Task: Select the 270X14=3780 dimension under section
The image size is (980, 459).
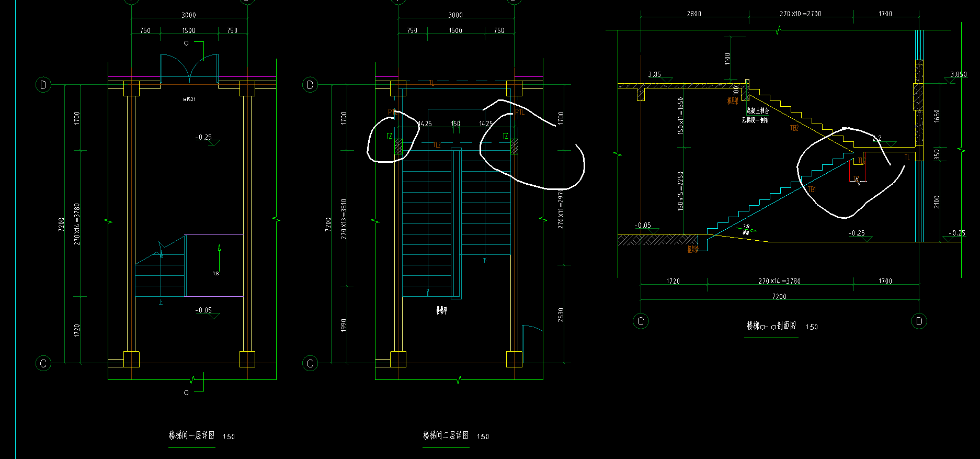Action: [x=780, y=281]
